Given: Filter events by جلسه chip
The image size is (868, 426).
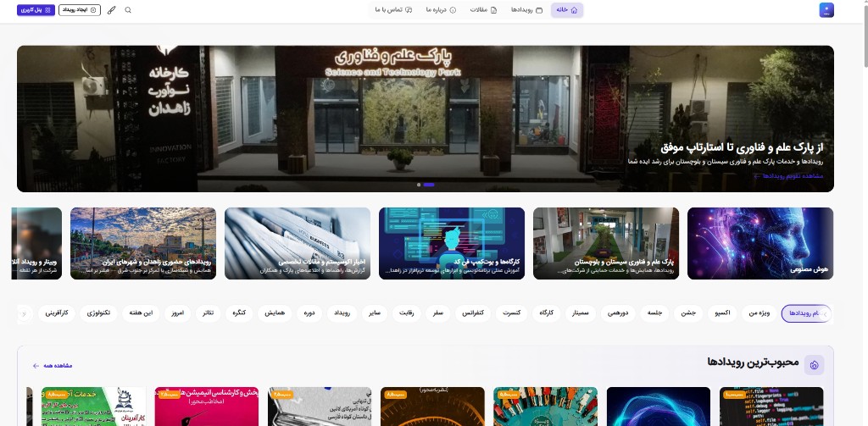Looking at the screenshot, I should (654, 313).
